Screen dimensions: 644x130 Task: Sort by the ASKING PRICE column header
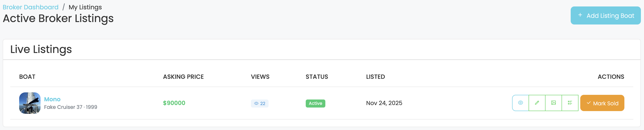point(183,77)
